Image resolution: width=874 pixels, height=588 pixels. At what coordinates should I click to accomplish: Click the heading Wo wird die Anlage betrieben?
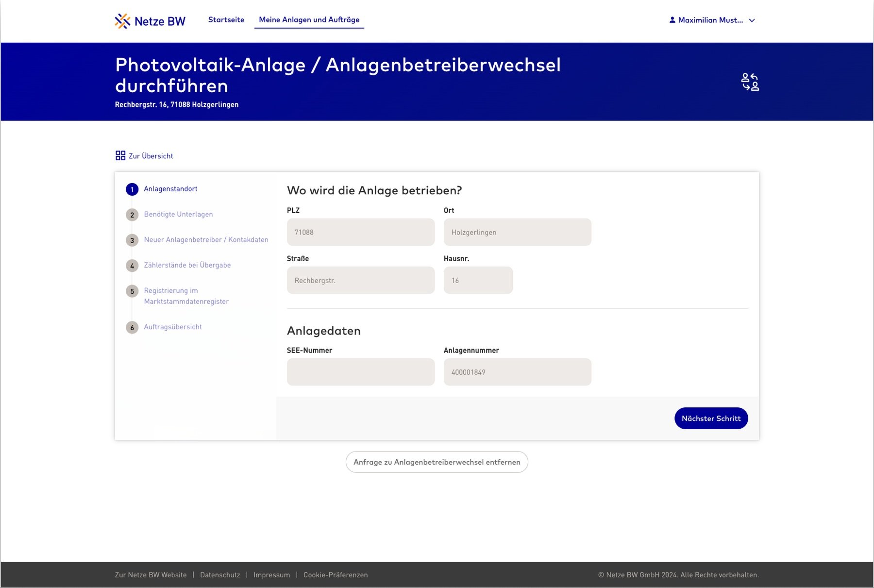click(x=374, y=190)
